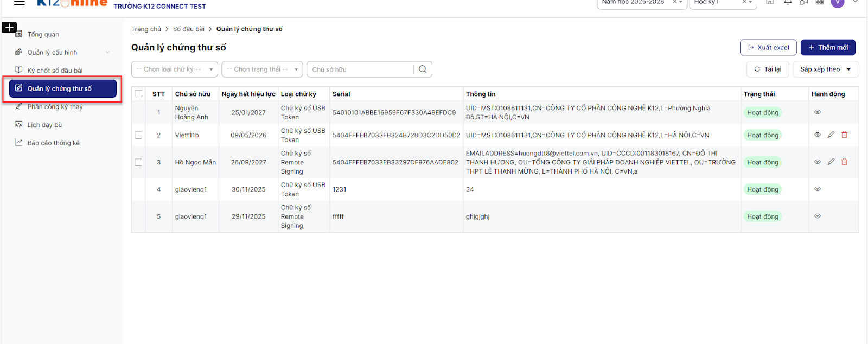The width and height of the screenshot is (868, 344).
Task: Expand the 'Sắp xếp theo' sort dropdown
Action: (826, 69)
